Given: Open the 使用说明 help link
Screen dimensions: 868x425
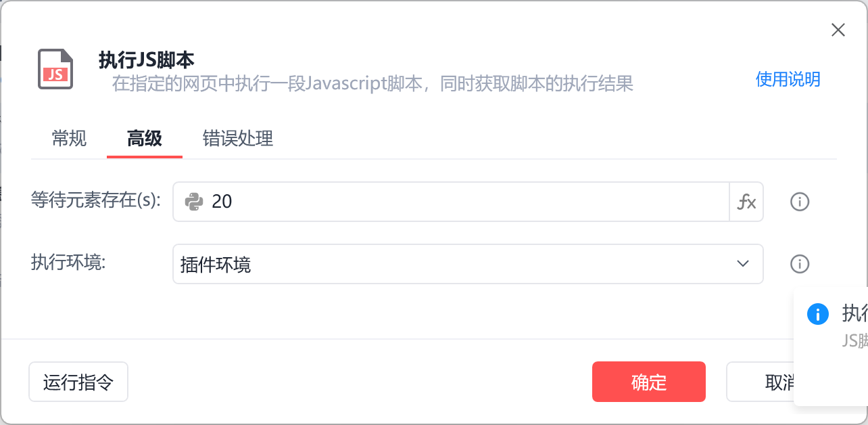Looking at the screenshot, I should coord(788,79).
